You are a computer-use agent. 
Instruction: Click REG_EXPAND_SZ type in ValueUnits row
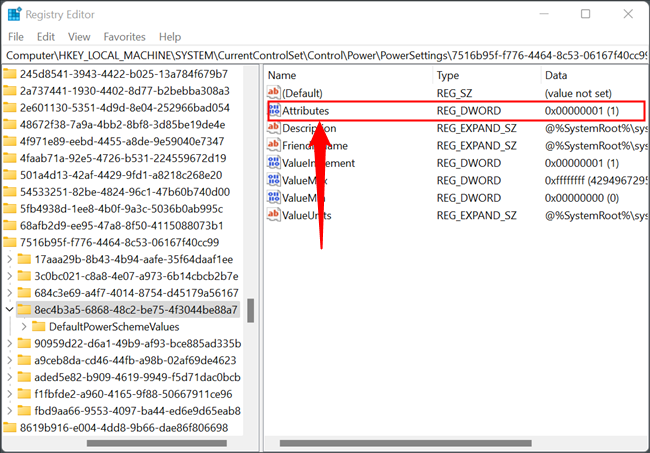(476, 215)
